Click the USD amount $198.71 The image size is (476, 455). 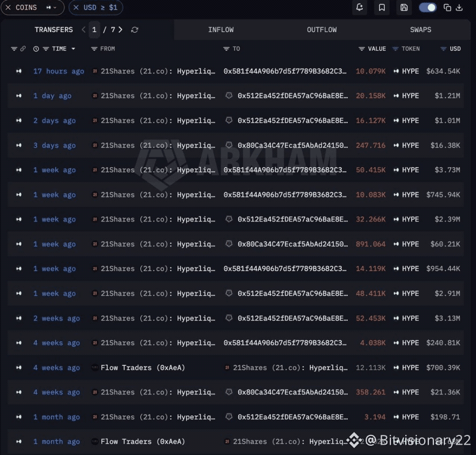[x=445, y=417]
